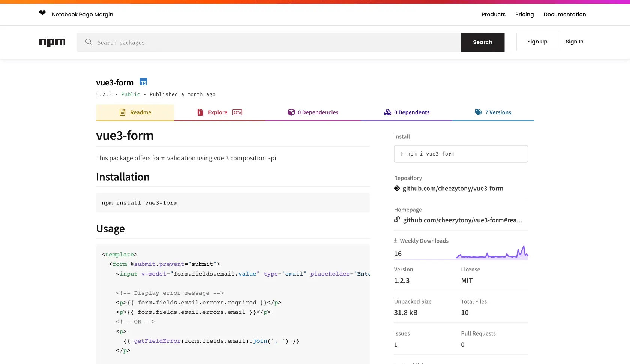Click the form @submit.prevent code line
The width and height of the screenshot is (630, 364).
coord(165,264)
